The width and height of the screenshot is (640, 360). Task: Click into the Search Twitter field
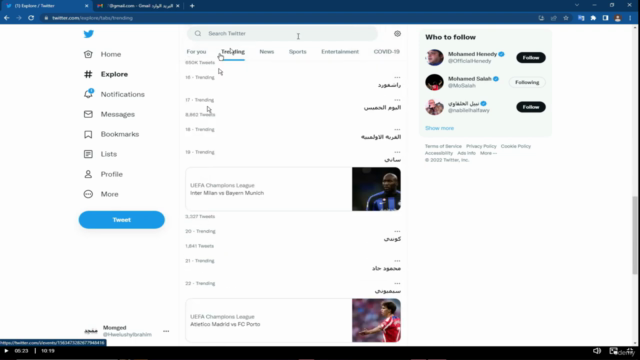282,33
